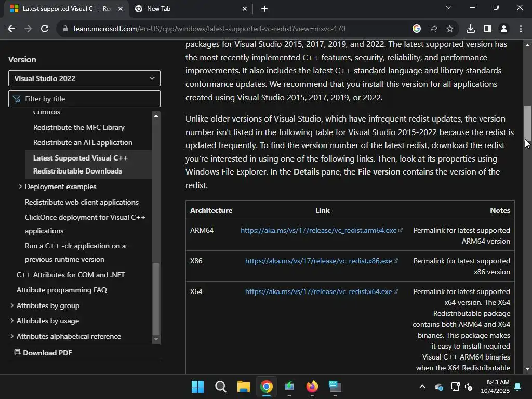Open the browser downloads icon
The image size is (532, 399).
click(x=471, y=29)
